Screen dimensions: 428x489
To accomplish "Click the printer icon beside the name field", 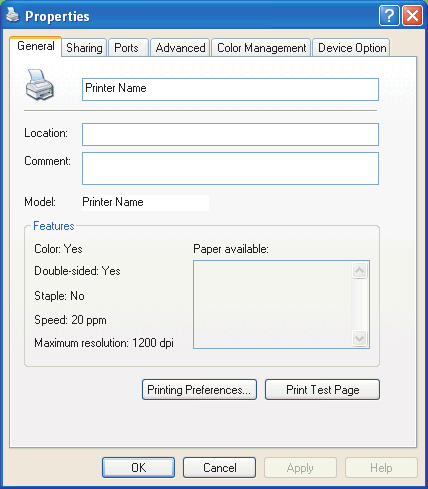I will (x=40, y=85).
